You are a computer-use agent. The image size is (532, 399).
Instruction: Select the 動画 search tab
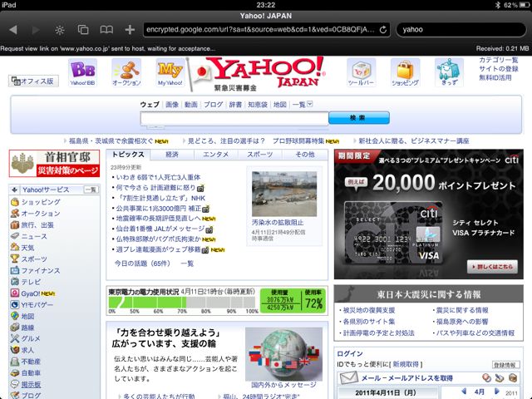(191, 105)
